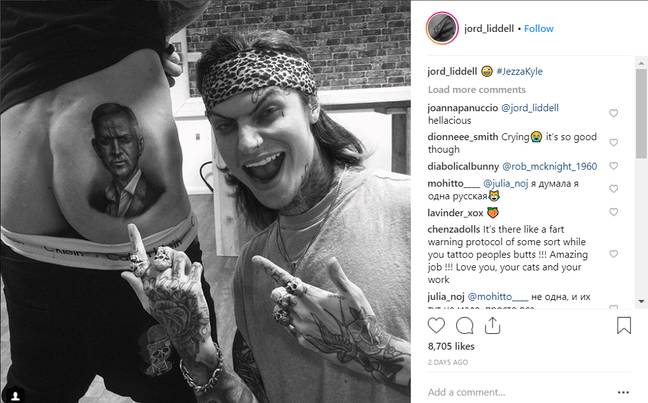Open the #JezzaKyle hashtag link
Image resolution: width=648 pixels, height=403 pixels.
519,72
